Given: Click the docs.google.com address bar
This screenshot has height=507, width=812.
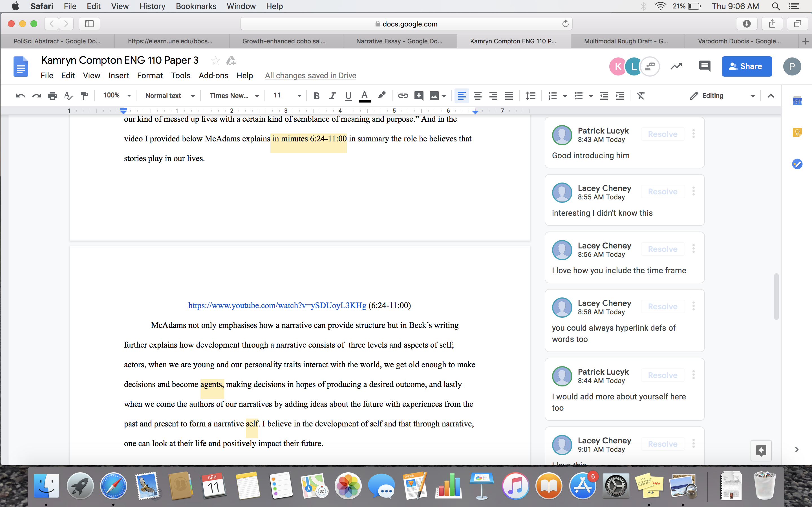Looking at the screenshot, I should pyautogui.click(x=406, y=24).
